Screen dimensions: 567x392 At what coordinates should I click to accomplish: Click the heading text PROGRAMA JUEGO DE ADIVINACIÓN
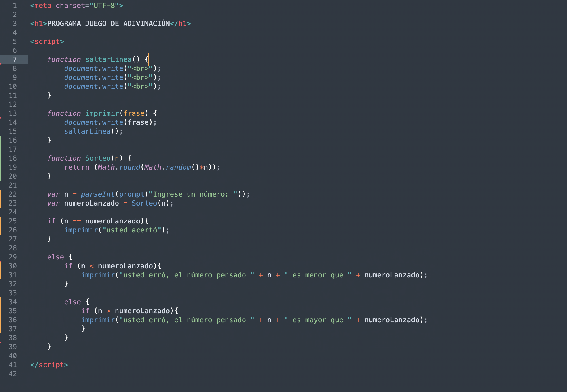point(108,24)
